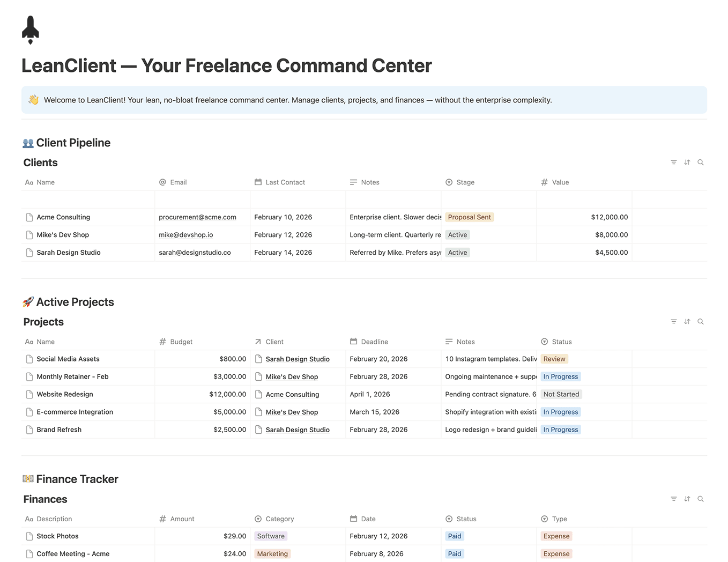728x562 pixels.
Task: Change the Not Started status on Website Redesign
Action: point(561,394)
